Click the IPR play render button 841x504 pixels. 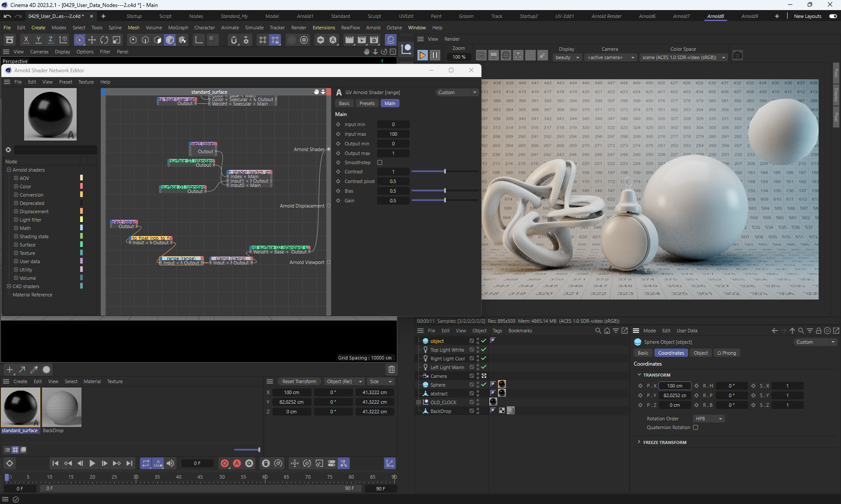422,56
